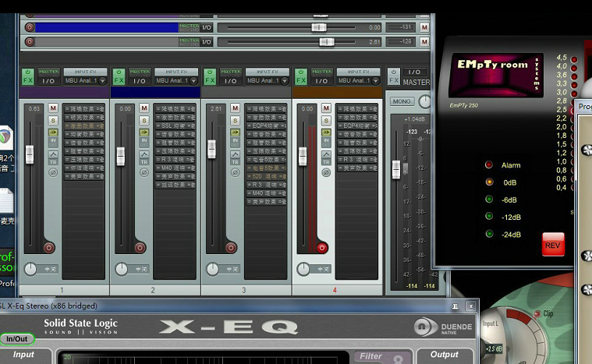
Task: Expand MBU Anal..1 dropdown on track 4
Action: [x=375, y=81]
